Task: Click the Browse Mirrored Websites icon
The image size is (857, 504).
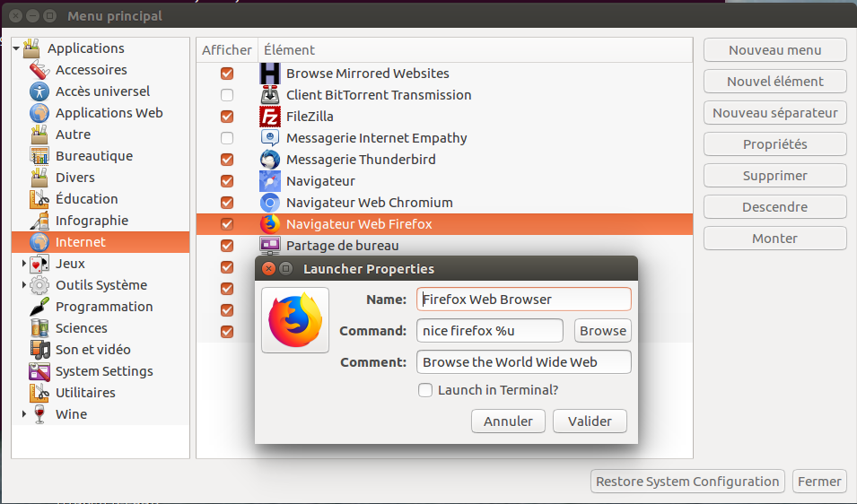Action: (x=269, y=74)
